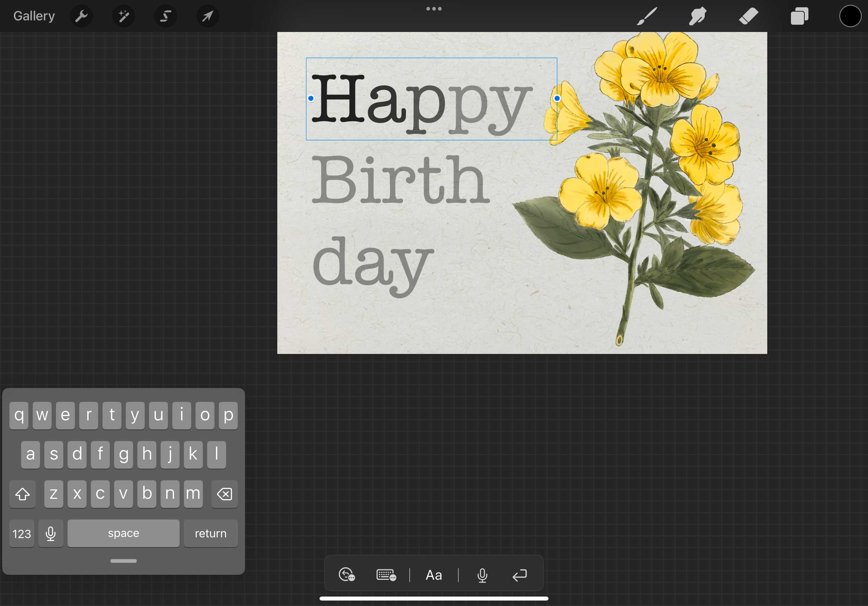This screenshot has width=868, height=606.
Task: Select the Paint brush tool
Action: (647, 16)
